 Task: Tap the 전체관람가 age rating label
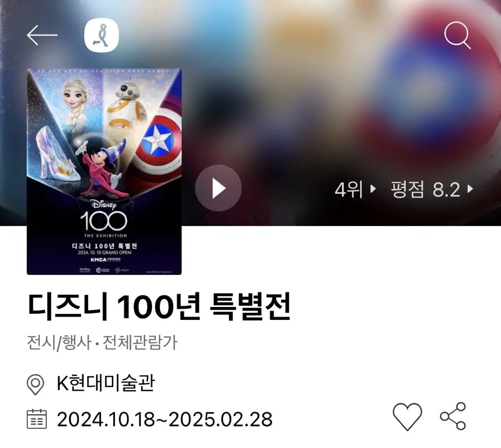[140, 342]
